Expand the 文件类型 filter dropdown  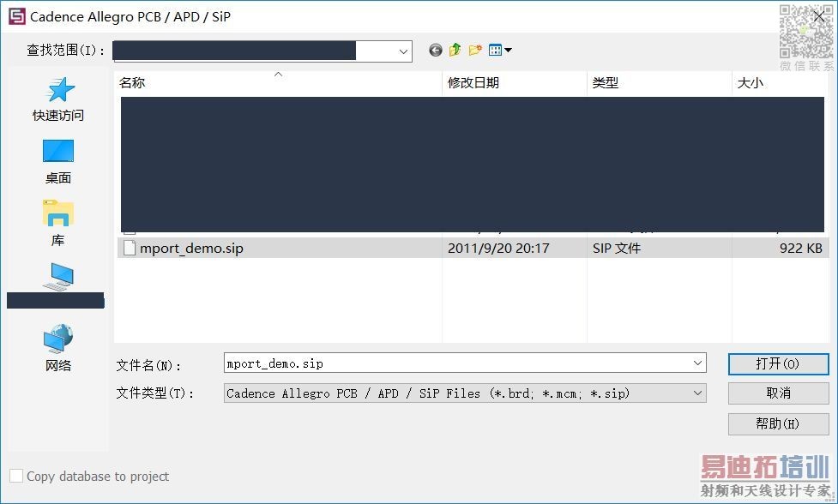[x=697, y=393]
